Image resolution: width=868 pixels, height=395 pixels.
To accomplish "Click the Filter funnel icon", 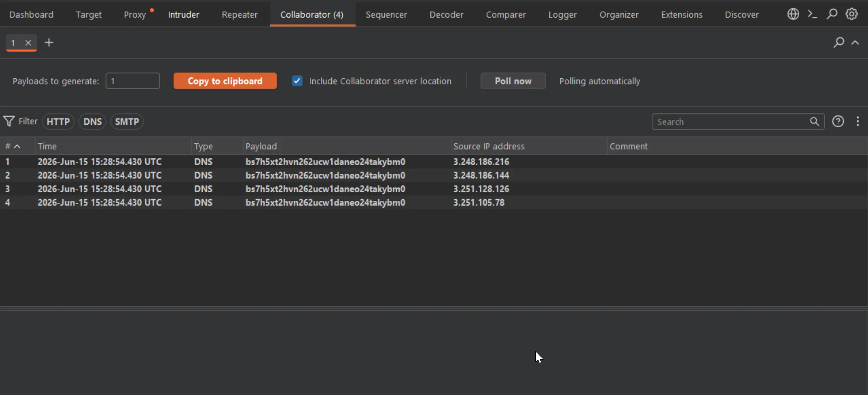I will coord(9,121).
